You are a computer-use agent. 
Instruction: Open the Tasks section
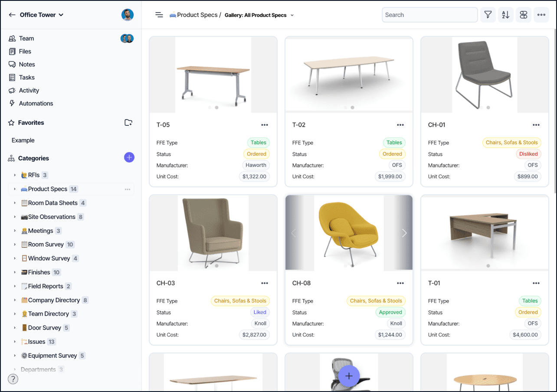pos(27,78)
